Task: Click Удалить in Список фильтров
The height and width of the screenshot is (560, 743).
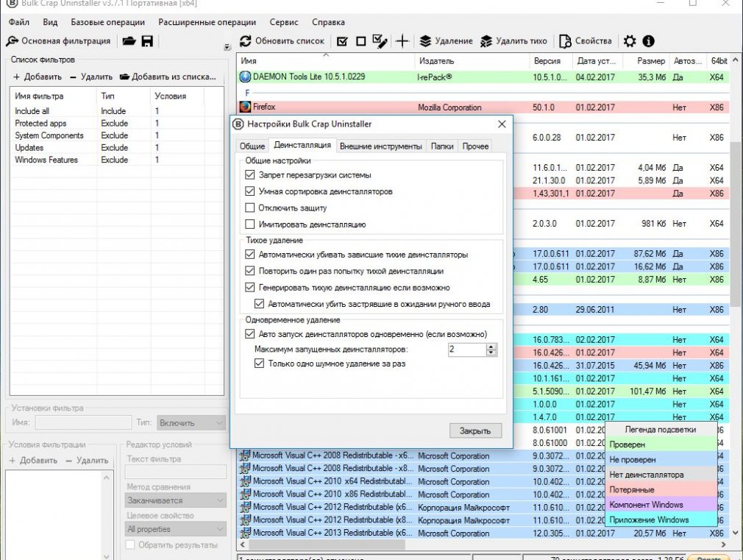Action: coord(91,77)
